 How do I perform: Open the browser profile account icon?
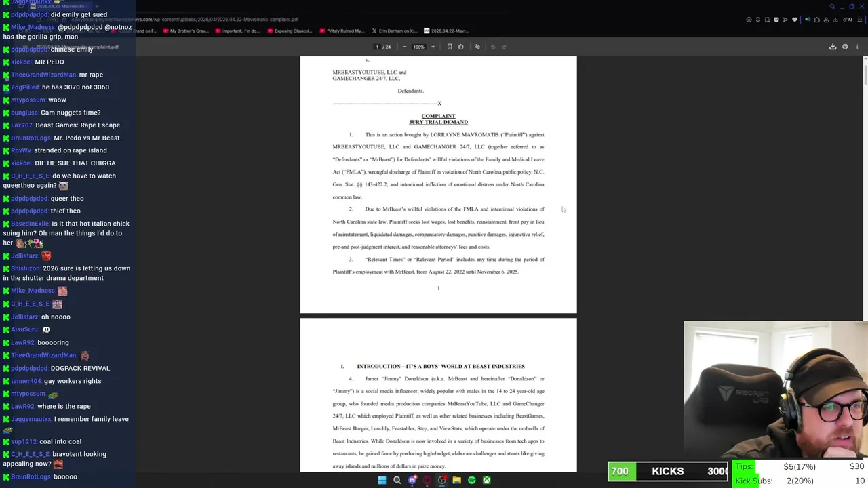[826, 20]
